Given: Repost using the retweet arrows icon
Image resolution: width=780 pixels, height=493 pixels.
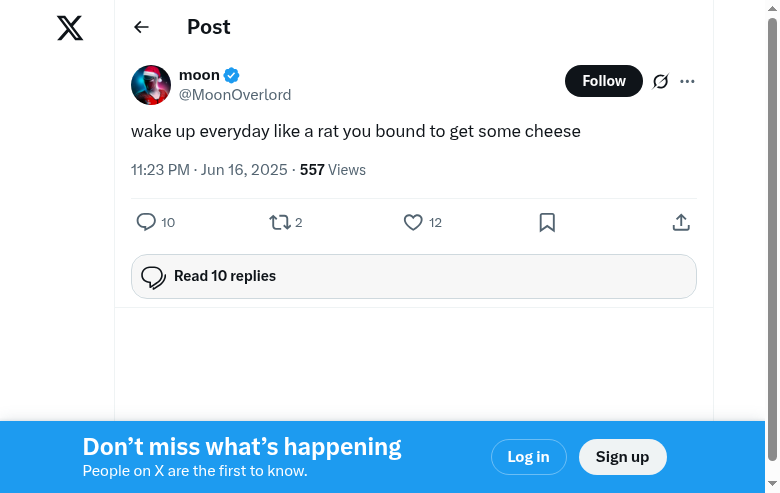Looking at the screenshot, I should 280,222.
